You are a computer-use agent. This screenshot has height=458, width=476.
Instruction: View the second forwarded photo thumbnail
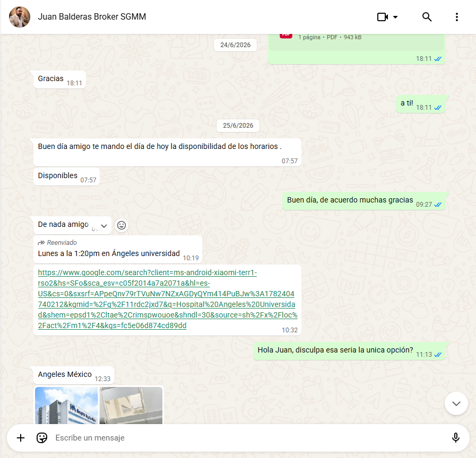tap(131, 405)
